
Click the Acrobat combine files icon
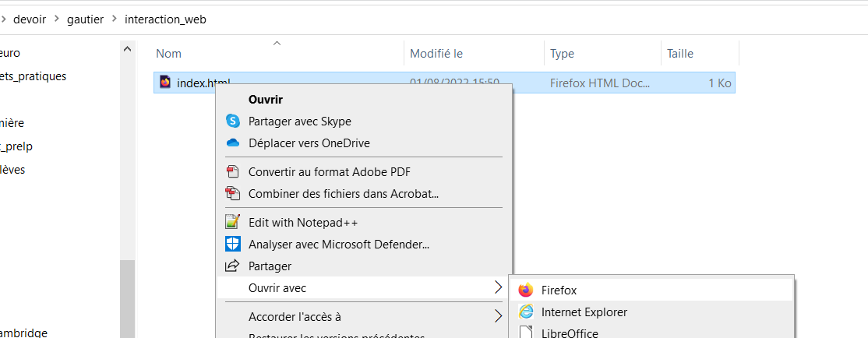232,193
